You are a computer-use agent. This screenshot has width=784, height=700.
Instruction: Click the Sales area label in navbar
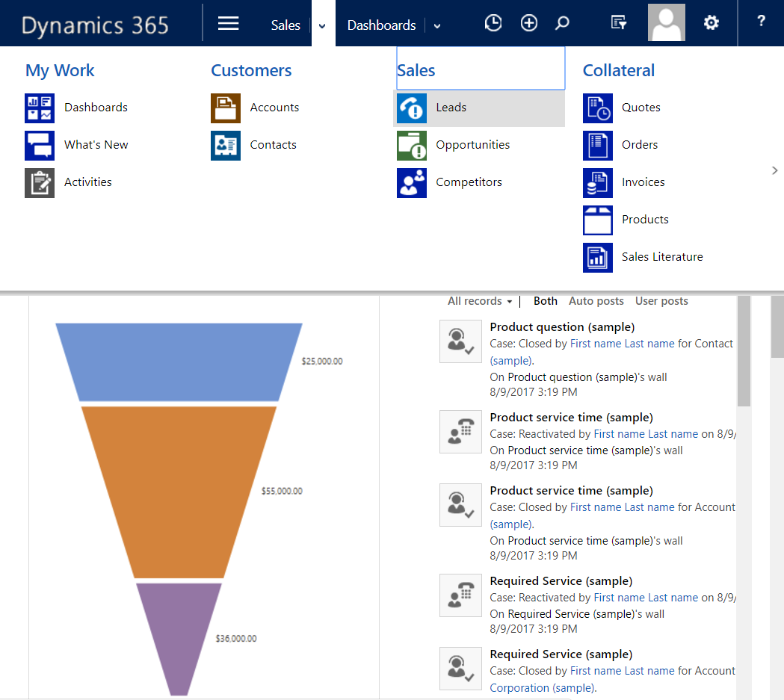285,25
